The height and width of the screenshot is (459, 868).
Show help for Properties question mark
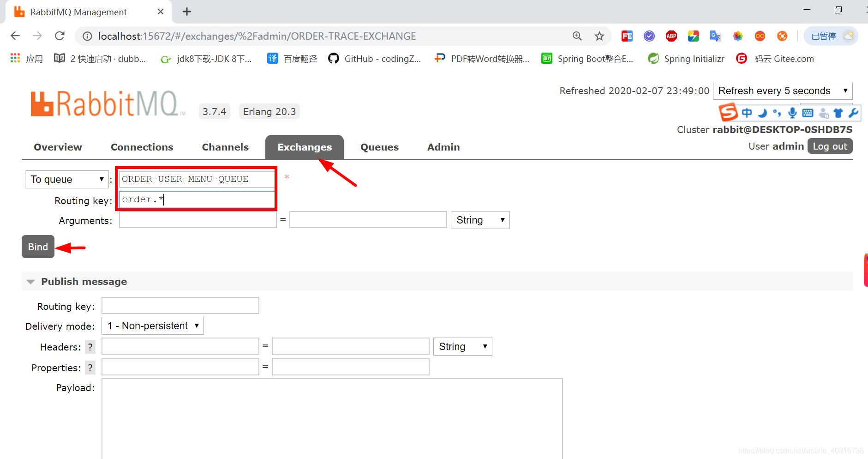coord(90,368)
